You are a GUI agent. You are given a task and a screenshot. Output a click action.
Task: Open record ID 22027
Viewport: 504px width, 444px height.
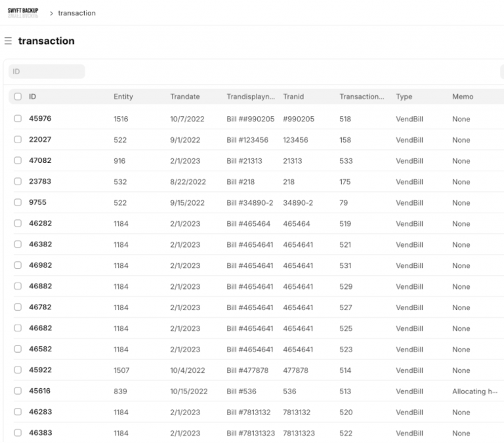point(40,139)
